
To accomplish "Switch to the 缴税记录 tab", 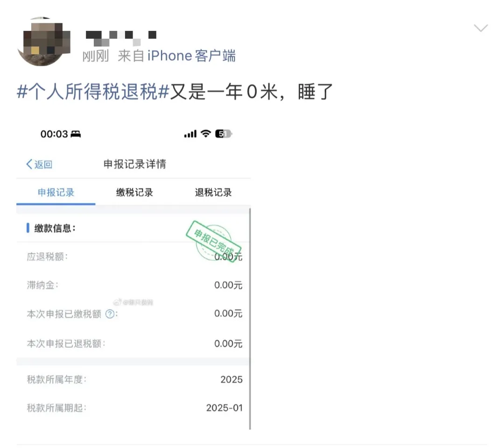I will [134, 192].
